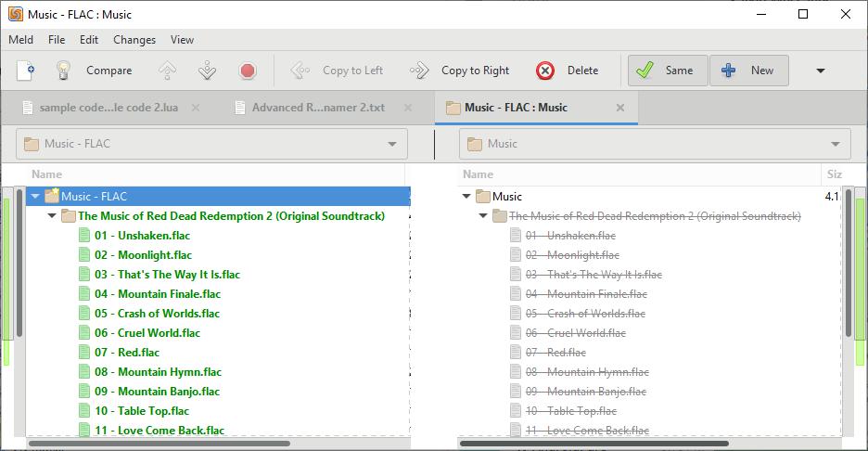The height and width of the screenshot is (451, 868).
Task: Click the new comparison document icon
Action: click(x=26, y=71)
